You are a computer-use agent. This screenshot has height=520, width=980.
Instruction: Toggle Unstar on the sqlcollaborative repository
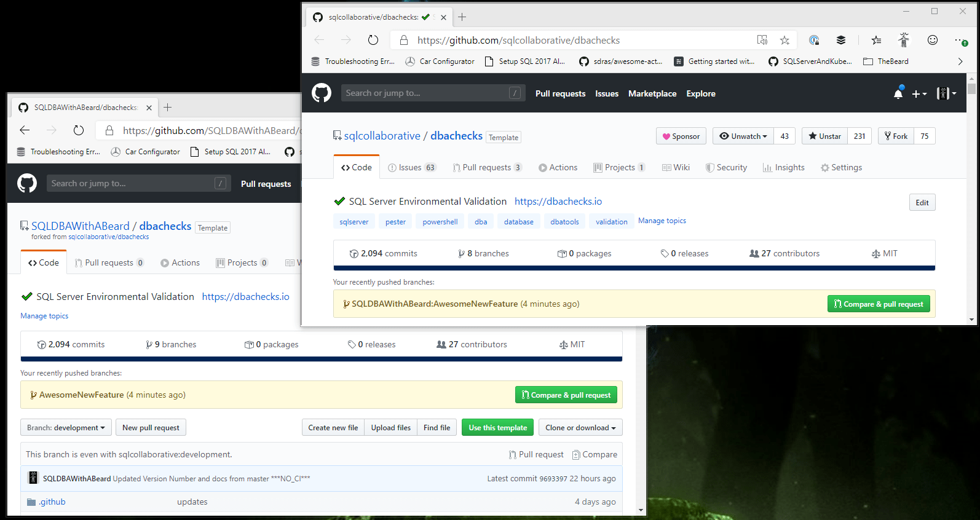(x=824, y=136)
